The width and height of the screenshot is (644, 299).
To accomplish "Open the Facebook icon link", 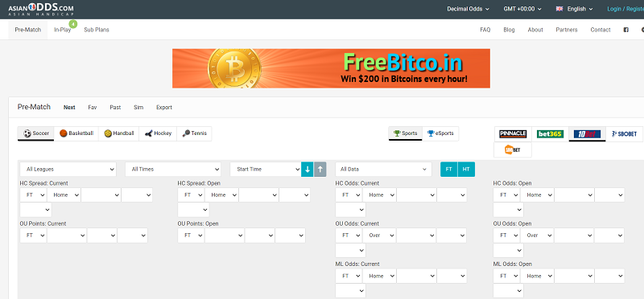I will pos(626,30).
